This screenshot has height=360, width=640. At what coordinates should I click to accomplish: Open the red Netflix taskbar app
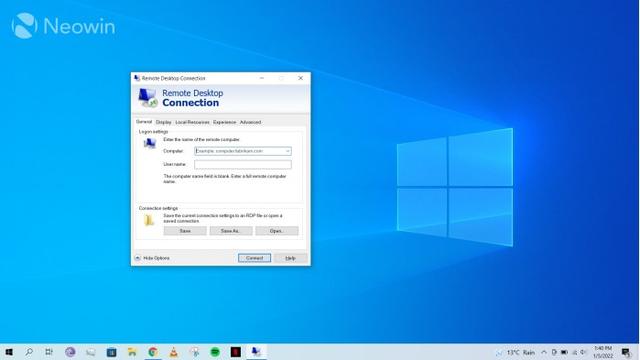(236, 352)
